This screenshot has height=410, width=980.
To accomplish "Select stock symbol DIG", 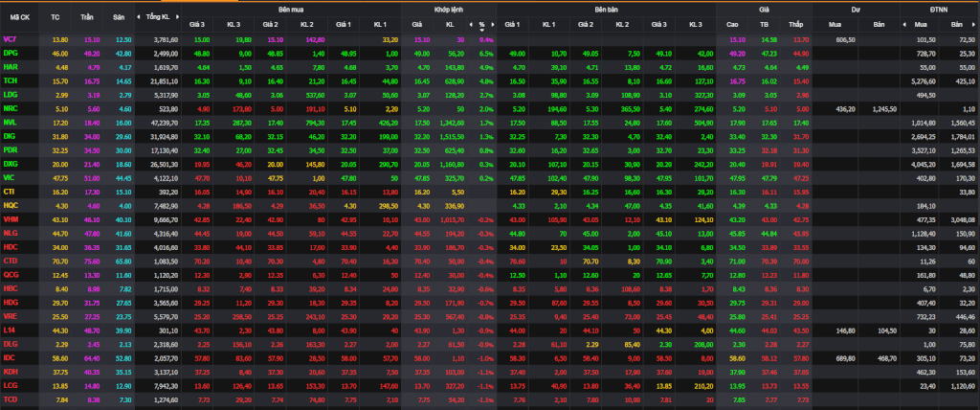I will 10,135.
